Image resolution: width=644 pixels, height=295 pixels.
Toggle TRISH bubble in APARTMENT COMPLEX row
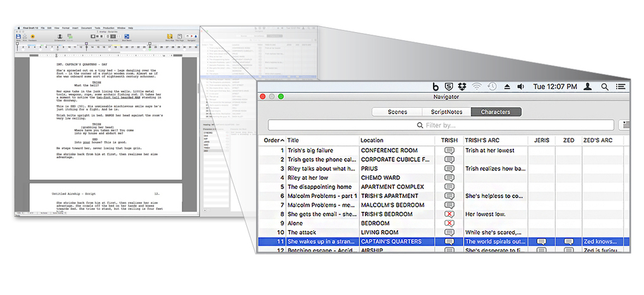(450, 187)
